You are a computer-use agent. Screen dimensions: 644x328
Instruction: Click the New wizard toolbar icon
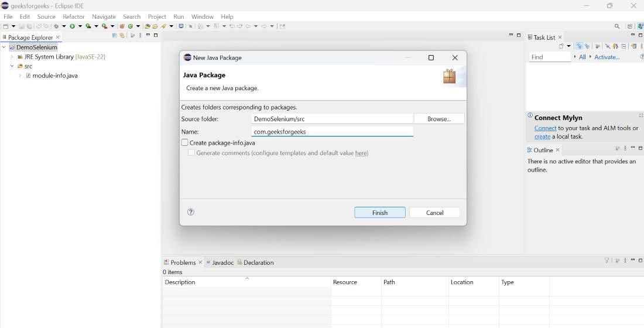point(6,26)
